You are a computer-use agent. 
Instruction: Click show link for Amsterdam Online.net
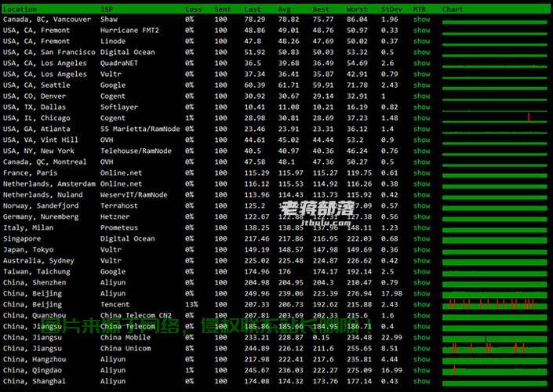(x=421, y=183)
